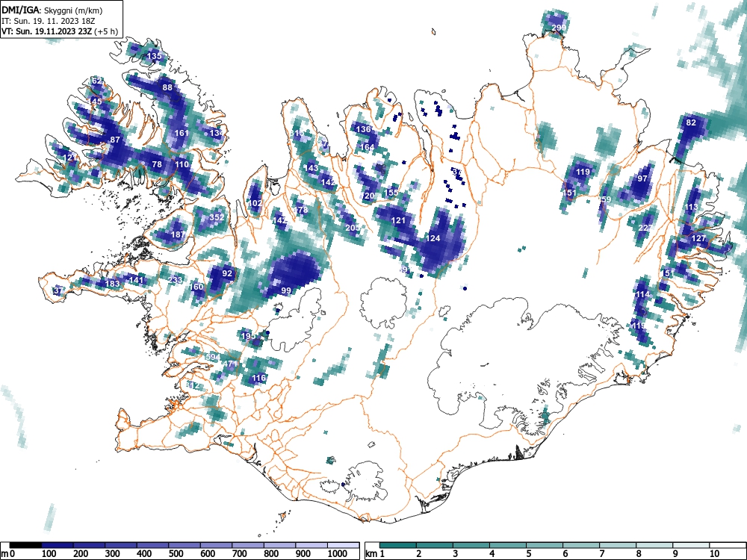Image resolution: width=747 pixels, height=560 pixels.
Task: Click the visibility value 116 on the map
Action: coord(258,378)
